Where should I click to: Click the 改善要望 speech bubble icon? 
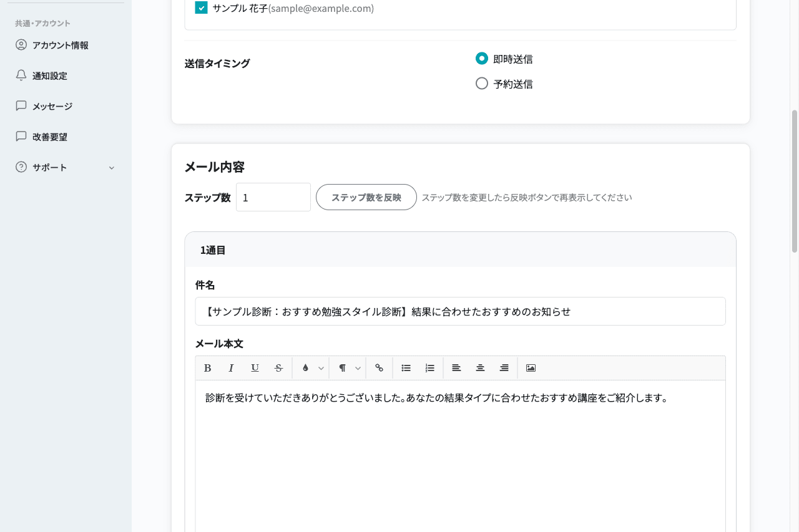pos(21,137)
